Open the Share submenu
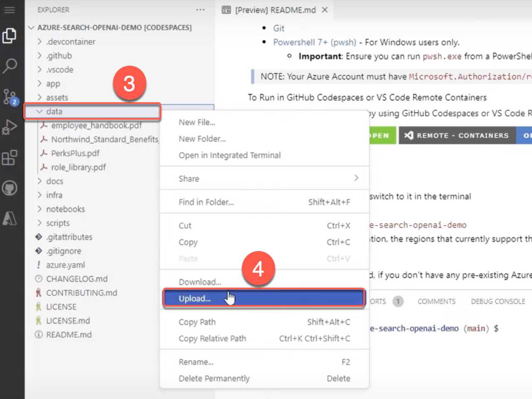Image resolution: width=532 pixels, height=399 pixels. (x=264, y=178)
